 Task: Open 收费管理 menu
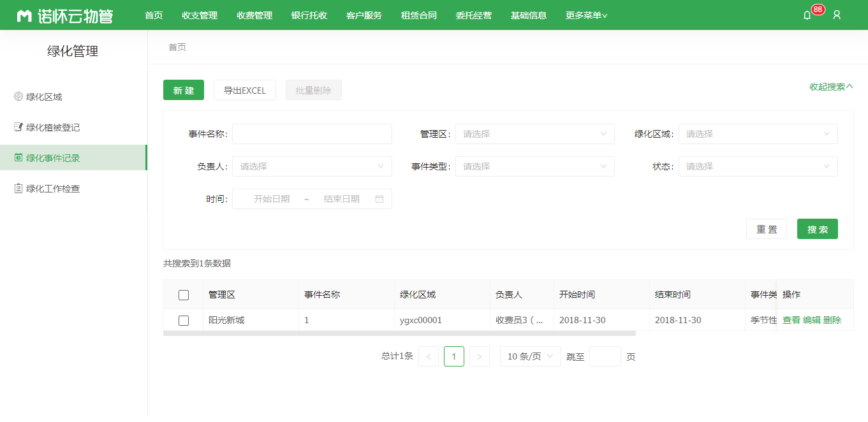click(254, 15)
